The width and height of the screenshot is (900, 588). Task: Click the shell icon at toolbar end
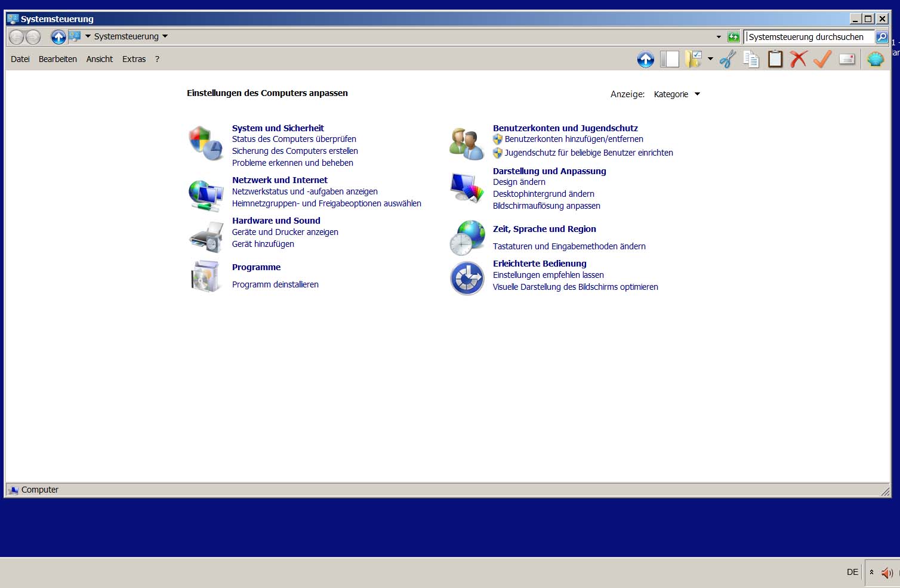tap(875, 59)
